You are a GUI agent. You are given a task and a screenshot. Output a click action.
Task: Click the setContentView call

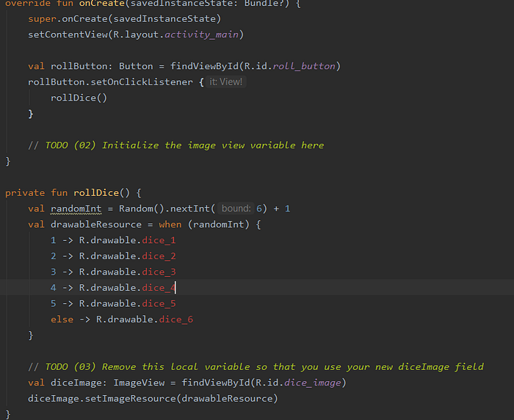[136, 35]
